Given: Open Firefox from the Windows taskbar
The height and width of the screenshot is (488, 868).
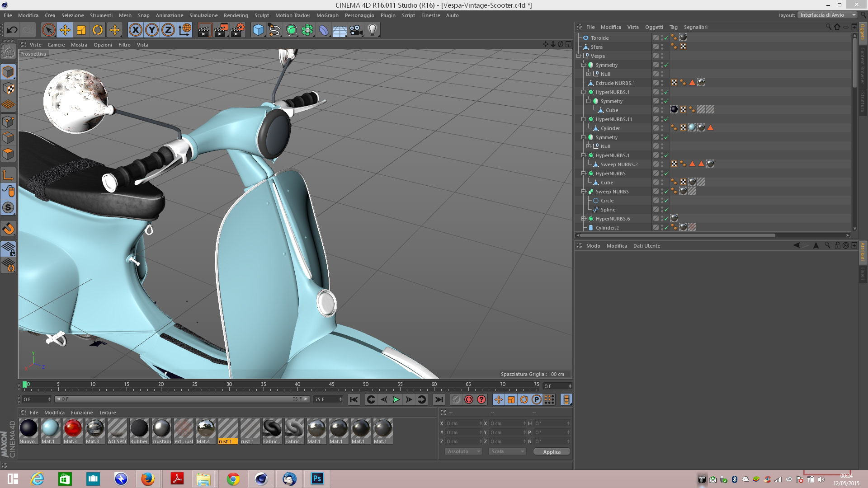Looking at the screenshot, I should click(x=147, y=479).
